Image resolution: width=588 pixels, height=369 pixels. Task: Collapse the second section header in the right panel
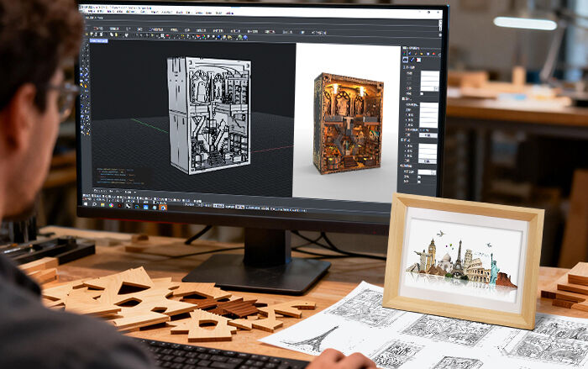(405, 98)
